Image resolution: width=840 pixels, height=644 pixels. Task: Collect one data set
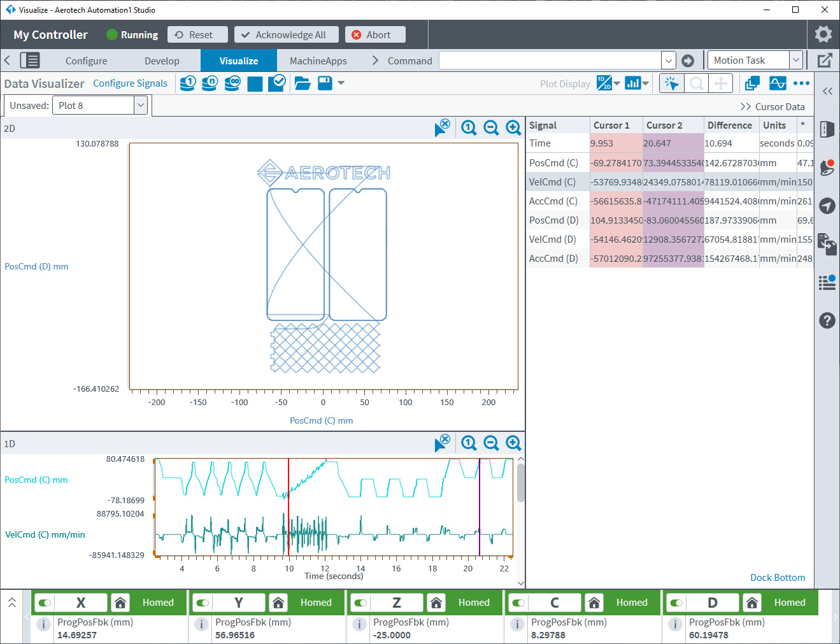(x=187, y=83)
